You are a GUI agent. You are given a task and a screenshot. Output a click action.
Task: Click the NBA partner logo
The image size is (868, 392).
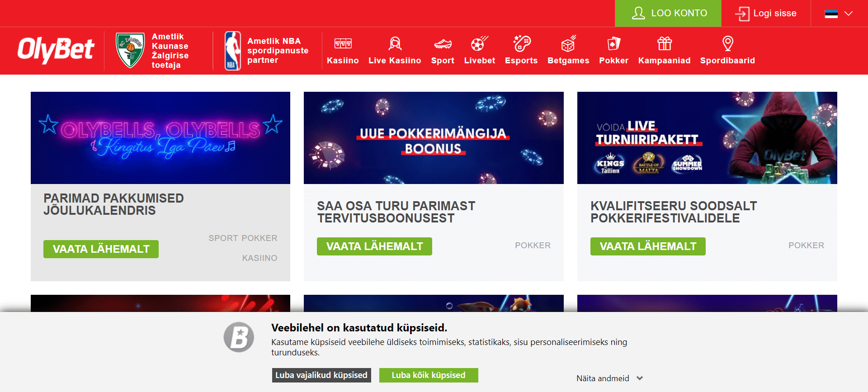coord(233,51)
